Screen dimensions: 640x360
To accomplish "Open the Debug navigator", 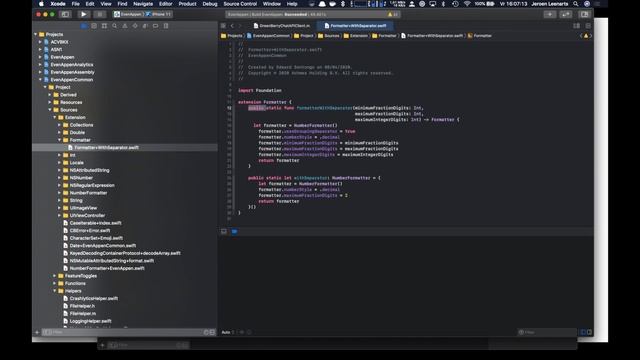I will pos(145,26).
